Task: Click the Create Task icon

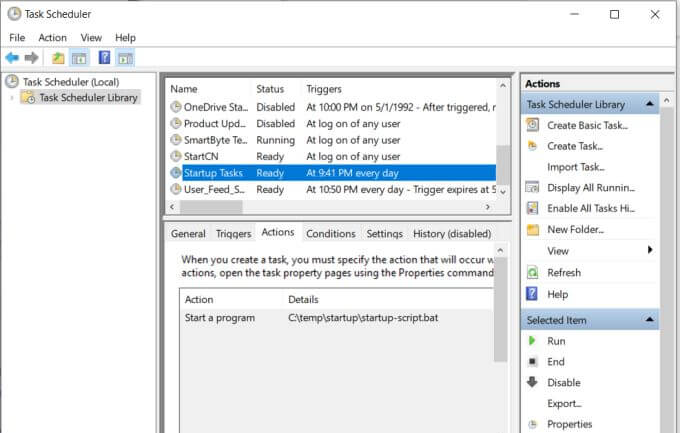Action: [x=533, y=146]
